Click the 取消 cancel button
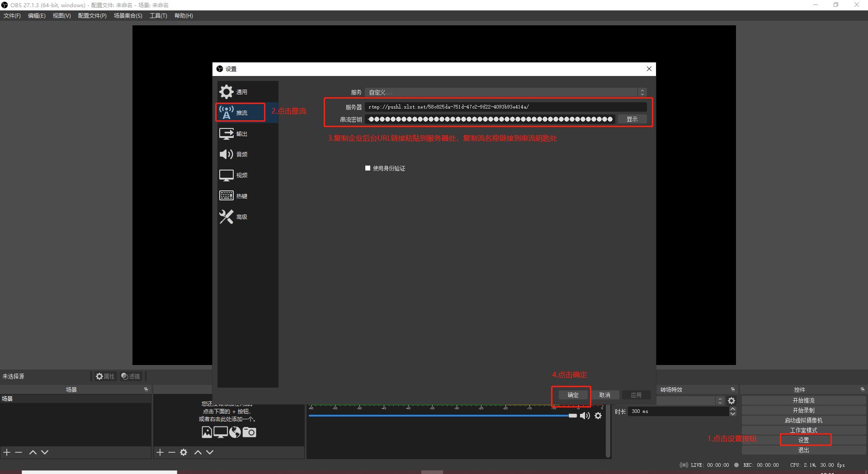The width and height of the screenshot is (868, 474). (604, 395)
